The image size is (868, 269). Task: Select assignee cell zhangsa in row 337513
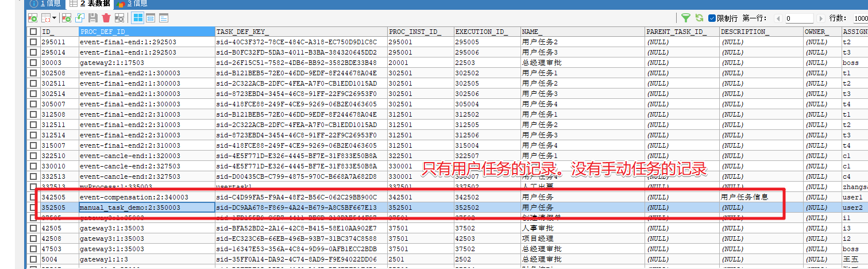[x=855, y=187]
